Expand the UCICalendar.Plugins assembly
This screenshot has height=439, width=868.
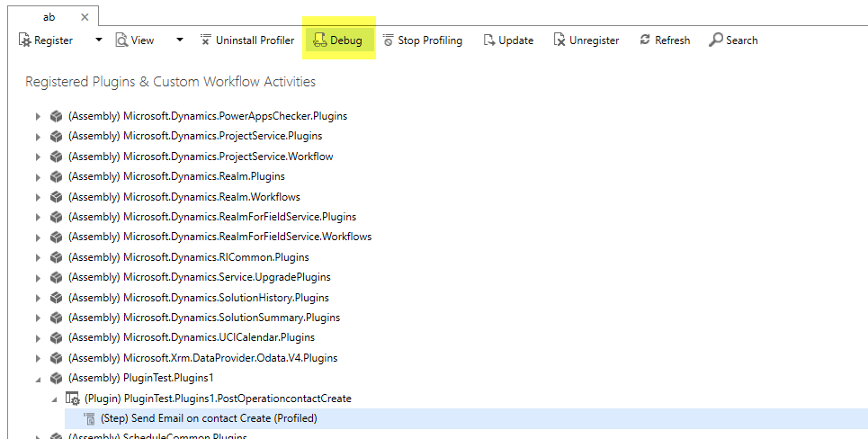pyautogui.click(x=38, y=337)
